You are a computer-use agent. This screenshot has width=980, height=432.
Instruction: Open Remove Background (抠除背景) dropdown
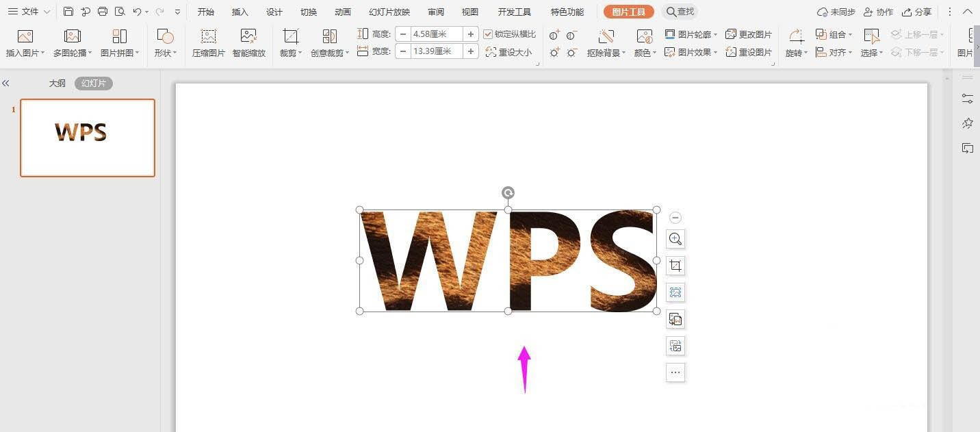[x=606, y=53]
